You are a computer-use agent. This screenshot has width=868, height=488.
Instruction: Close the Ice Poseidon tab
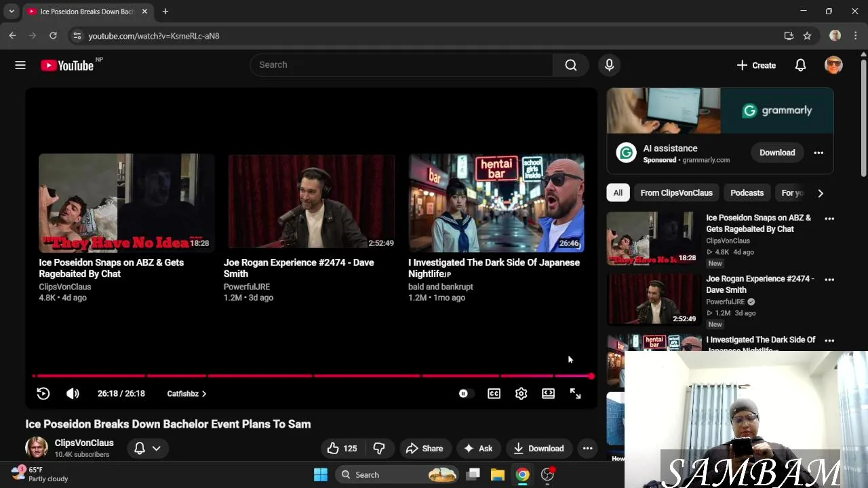tap(144, 12)
